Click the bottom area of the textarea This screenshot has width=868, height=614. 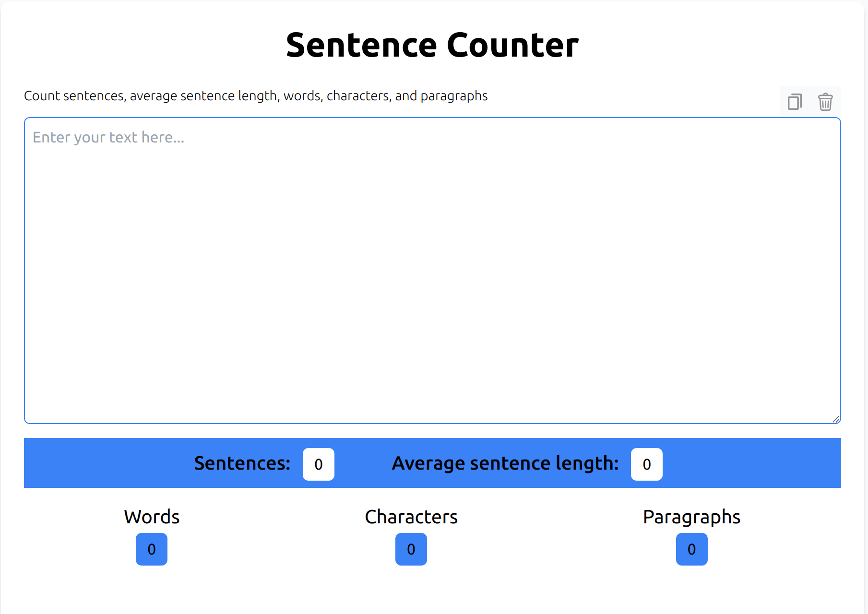(432, 403)
